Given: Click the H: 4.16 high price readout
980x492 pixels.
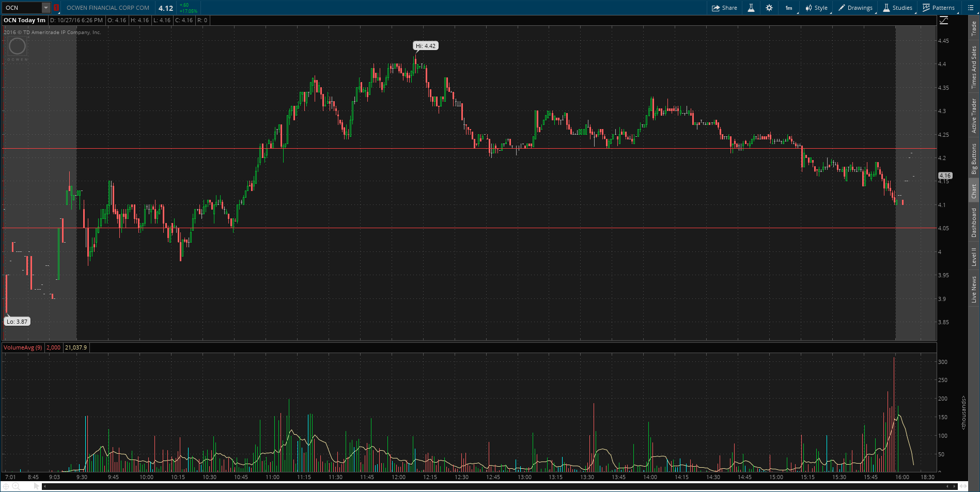Looking at the screenshot, I should point(139,20).
